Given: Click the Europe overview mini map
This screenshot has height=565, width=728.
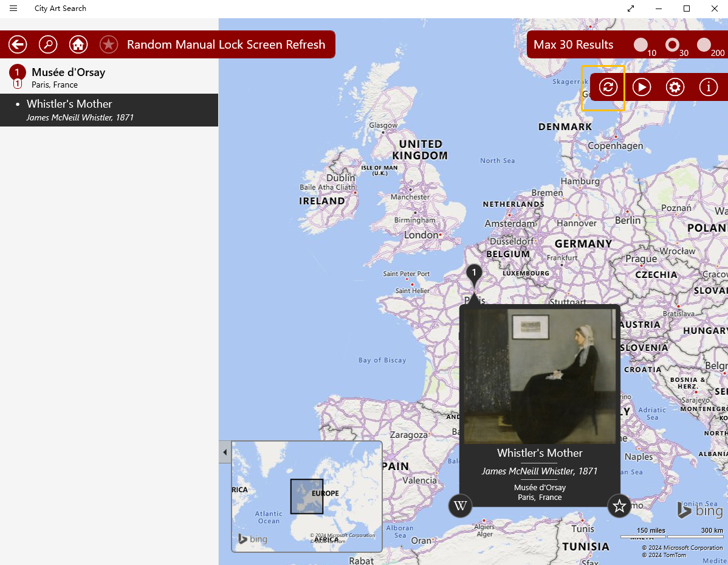Looking at the screenshot, I should click(x=306, y=496).
